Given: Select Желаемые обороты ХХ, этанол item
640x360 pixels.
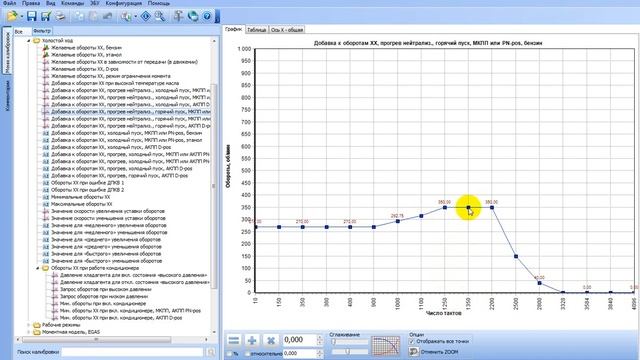Looking at the screenshot, I should coord(86,55).
